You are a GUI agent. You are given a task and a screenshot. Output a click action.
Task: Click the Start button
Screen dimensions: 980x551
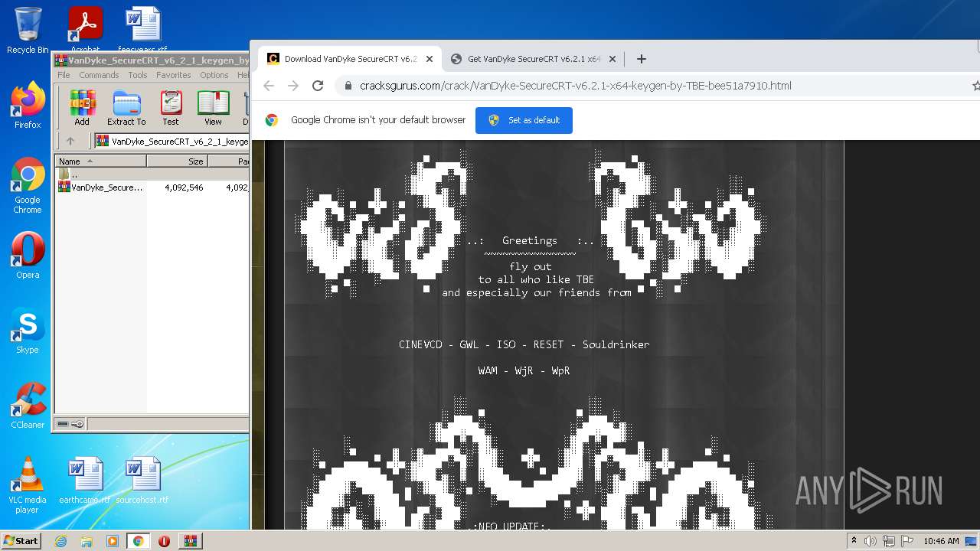pyautogui.click(x=21, y=540)
